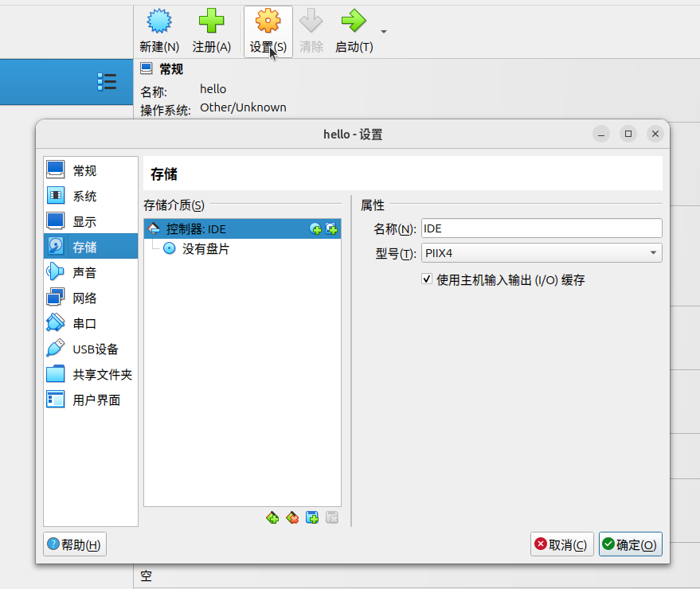Image resolution: width=700 pixels, height=589 pixels.
Task: Uncheck 使用主机输入输出 (I/O) 缓存 checkbox
Action: pyautogui.click(x=427, y=279)
